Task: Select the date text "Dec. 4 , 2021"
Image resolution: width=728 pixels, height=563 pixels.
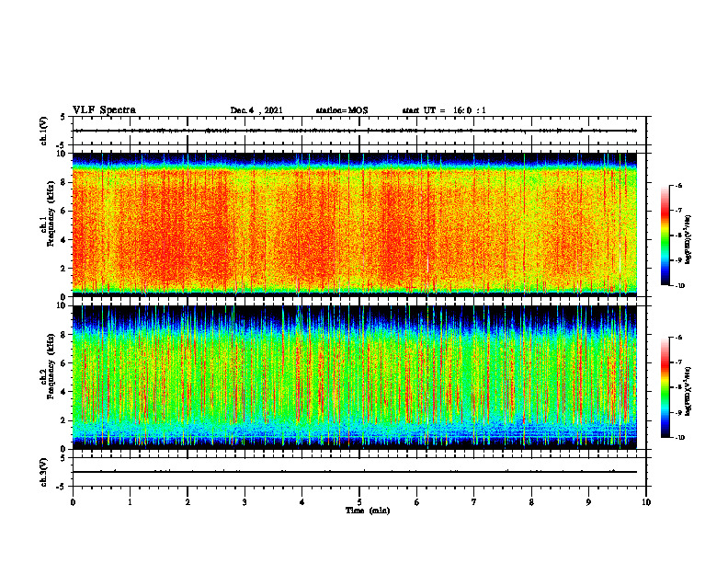Action: pos(256,110)
